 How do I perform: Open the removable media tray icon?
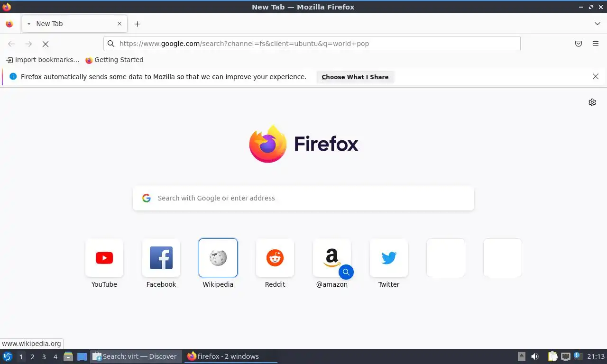coord(522,356)
